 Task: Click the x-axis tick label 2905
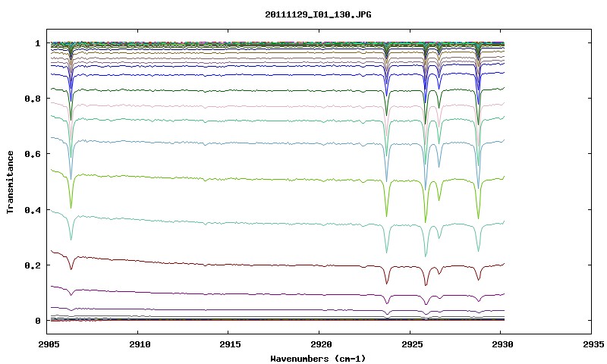click(x=49, y=344)
